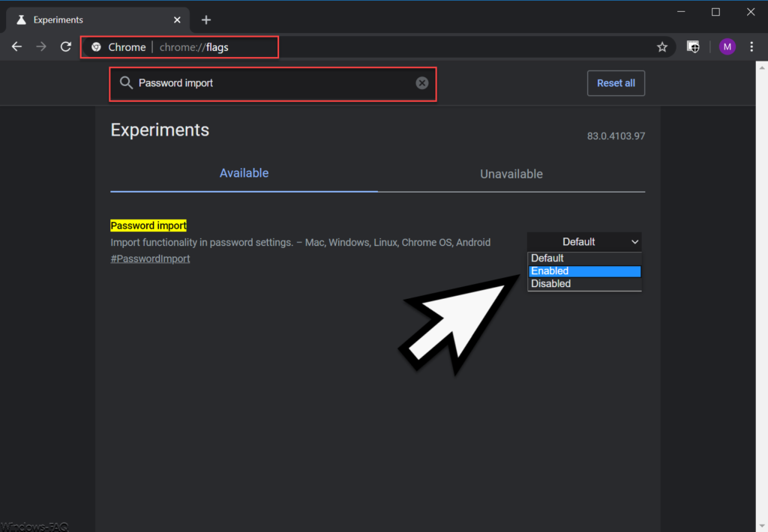Click the Reset all button
The image size is (768, 532).
tap(616, 83)
